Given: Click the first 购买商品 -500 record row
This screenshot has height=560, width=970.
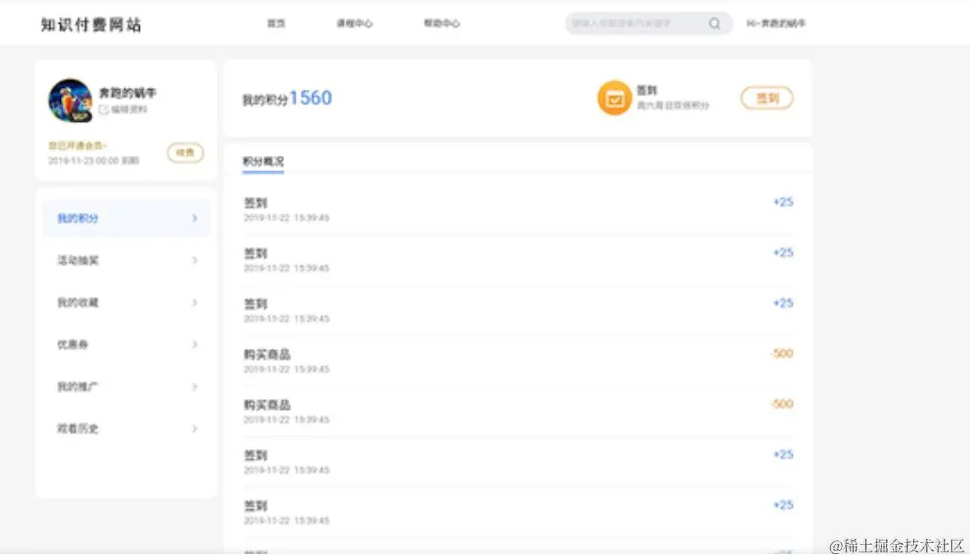Looking at the screenshot, I should click(x=517, y=360).
